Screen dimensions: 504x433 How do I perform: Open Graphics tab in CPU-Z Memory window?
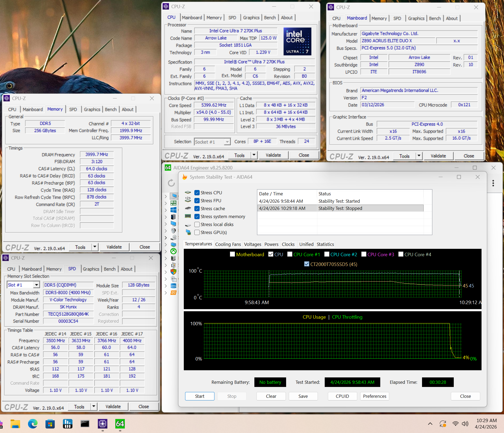click(x=92, y=109)
